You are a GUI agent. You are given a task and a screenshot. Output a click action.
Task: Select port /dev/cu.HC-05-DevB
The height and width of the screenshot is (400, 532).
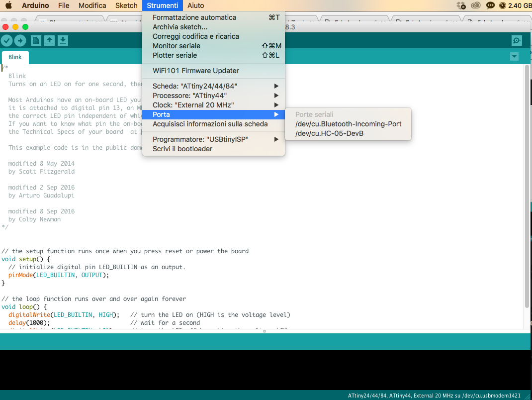pos(348,133)
